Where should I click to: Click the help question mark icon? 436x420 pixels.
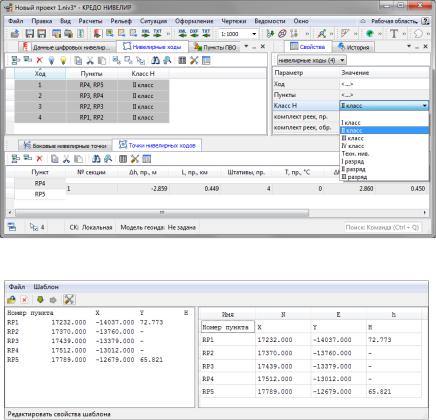pos(425,21)
